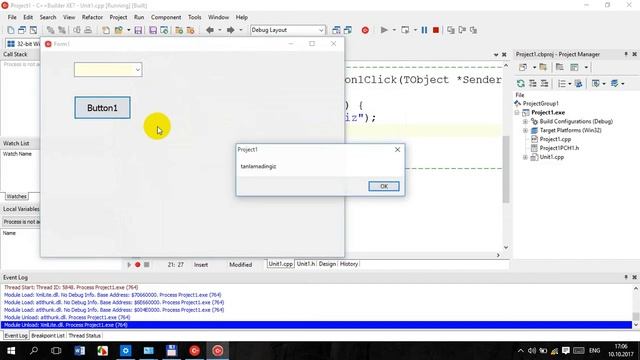The height and width of the screenshot is (360, 640).
Task: Pin the Event Log panel
Action: (626, 277)
